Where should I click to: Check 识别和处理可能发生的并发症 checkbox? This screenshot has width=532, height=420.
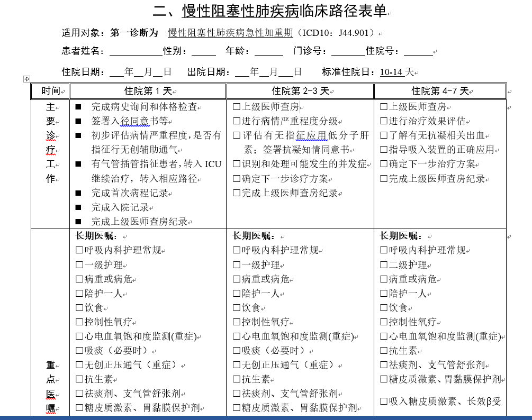237,164
